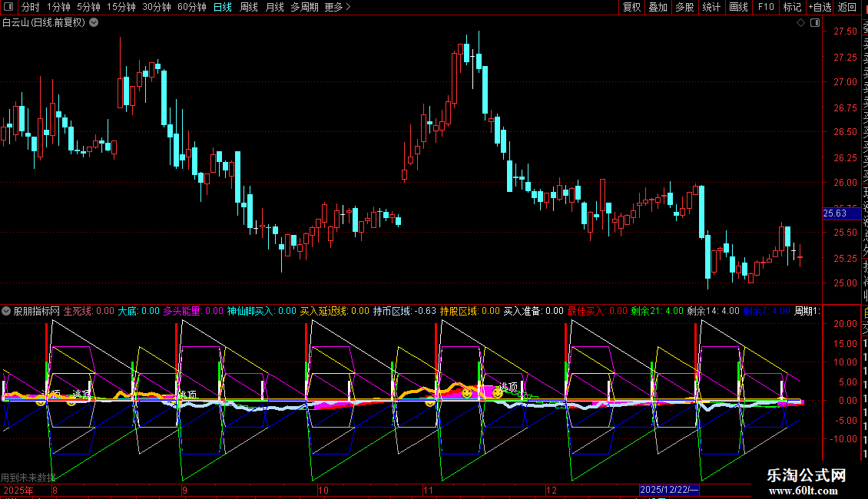The height and width of the screenshot is (499, 868).
Task: Select the 周线 weekly period tab
Action: (249, 7)
